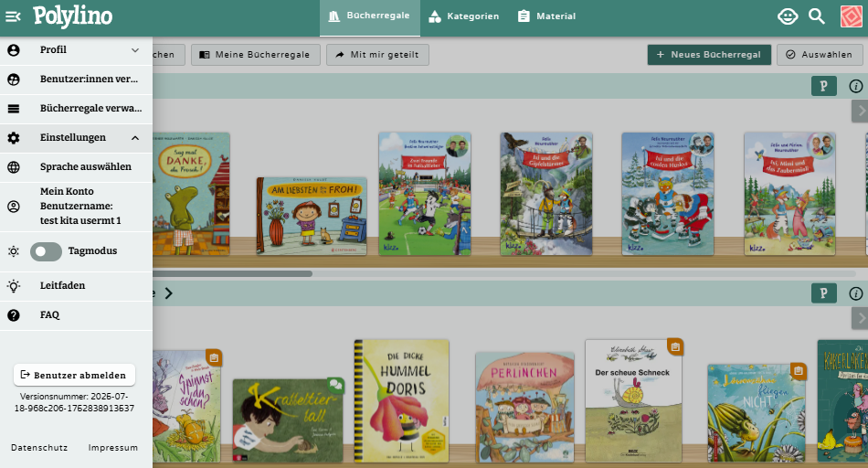868x468 pixels.
Task: Click Mit mir geteilt button
Action: point(377,55)
